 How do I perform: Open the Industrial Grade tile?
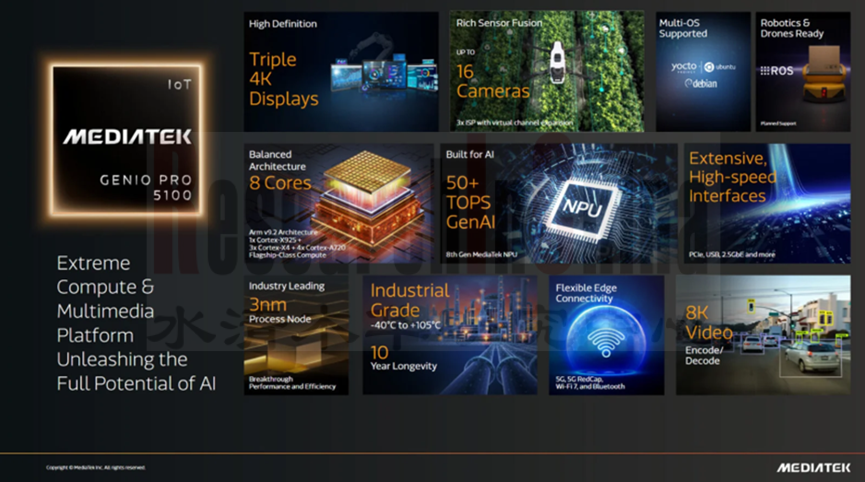click(x=450, y=335)
